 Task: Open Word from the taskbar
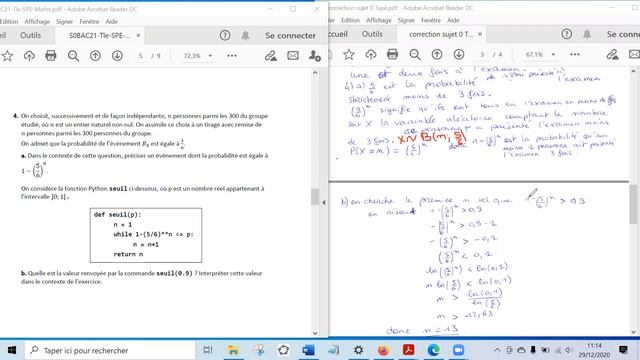pos(308,350)
